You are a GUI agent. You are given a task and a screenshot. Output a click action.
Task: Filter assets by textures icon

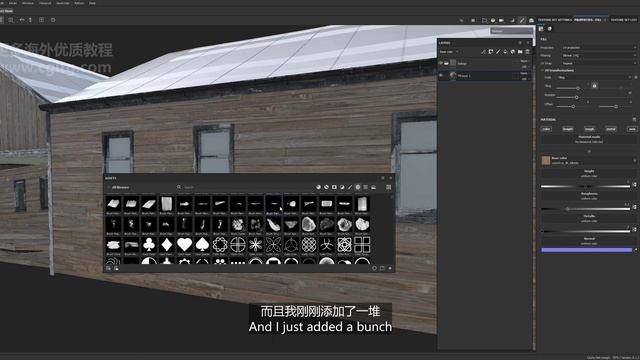366,187
